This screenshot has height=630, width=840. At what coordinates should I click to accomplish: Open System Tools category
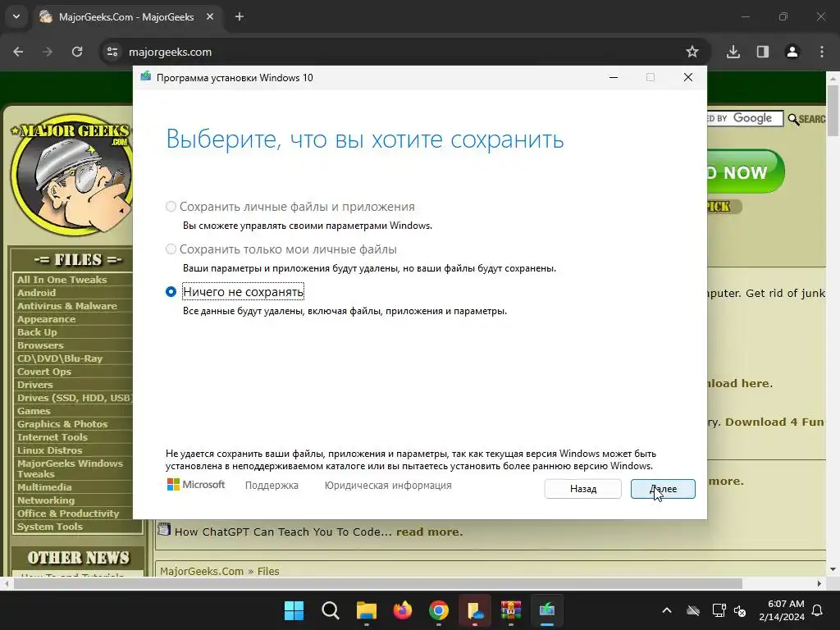coord(50,527)
